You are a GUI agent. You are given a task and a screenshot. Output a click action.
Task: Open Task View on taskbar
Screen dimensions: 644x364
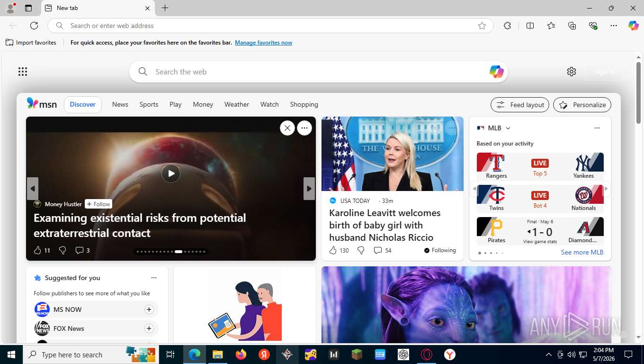coord(170,355)
